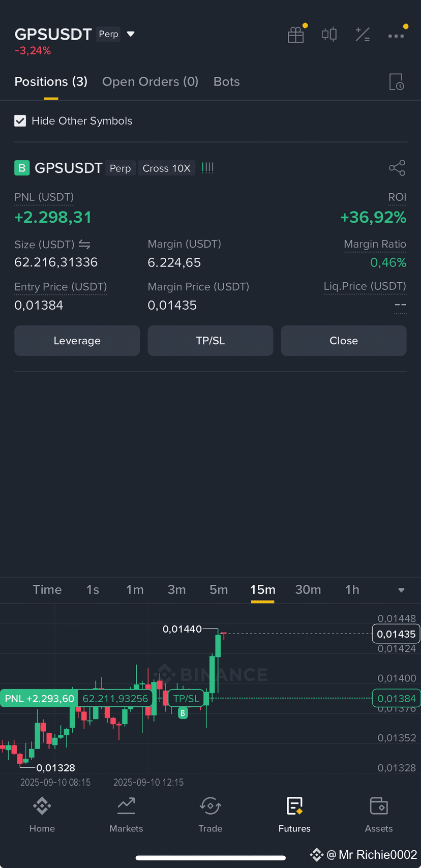Tap the B buy marker on chart
This screenshot has width=421, height=868.
(x=183, y=713)
